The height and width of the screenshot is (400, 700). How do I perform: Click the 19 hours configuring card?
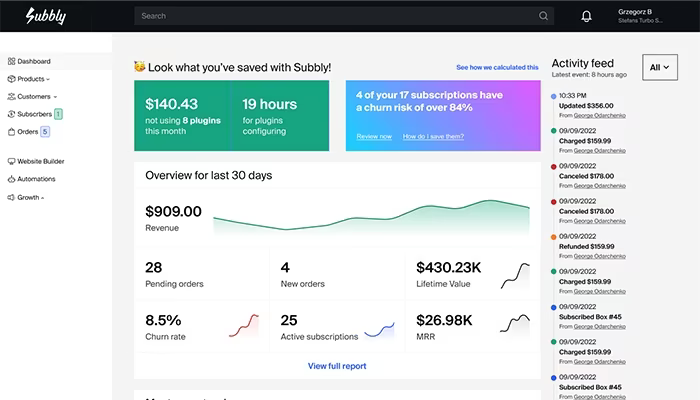[x=280, y=116]
